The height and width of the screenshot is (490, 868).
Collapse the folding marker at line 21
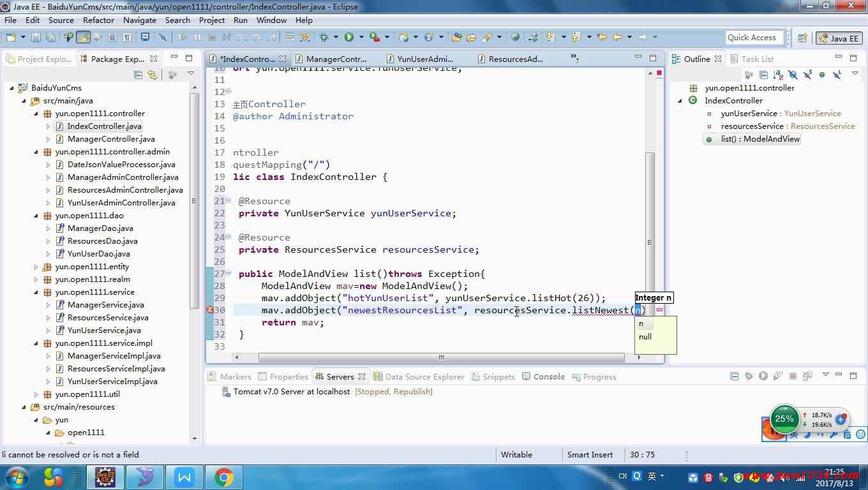[x=228, y=200]
